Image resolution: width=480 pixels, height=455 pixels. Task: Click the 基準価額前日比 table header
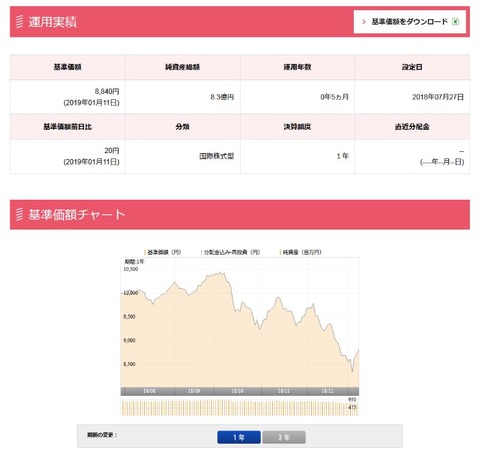(x=68, y=127)
